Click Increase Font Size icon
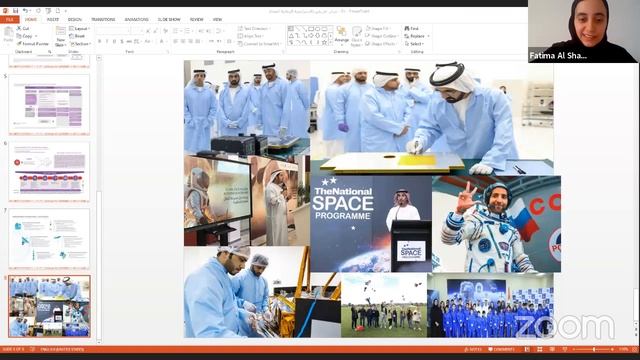640x360 pixels. pyautogui.click(x=148, y=31)
